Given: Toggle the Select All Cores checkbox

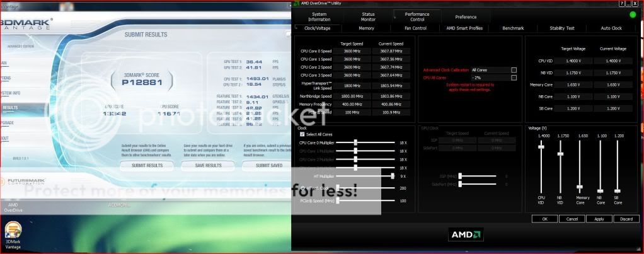Looking at the screenshot, I should 302,134.
